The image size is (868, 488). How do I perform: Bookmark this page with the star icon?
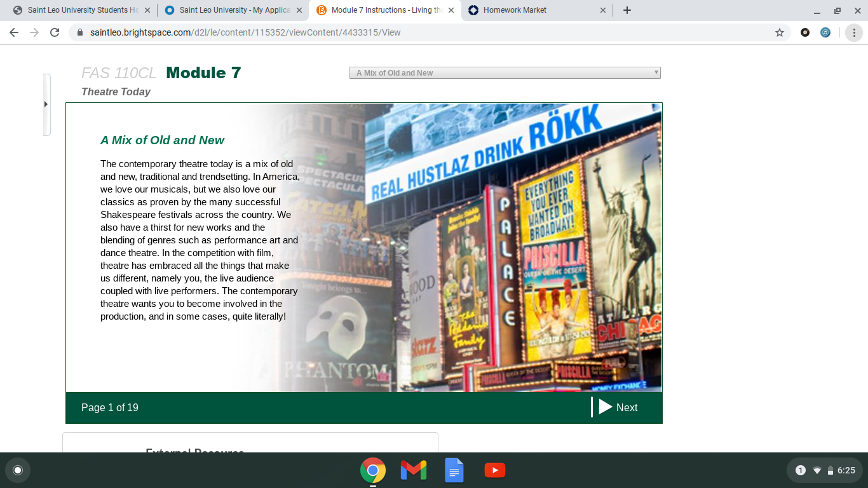coord(780,32)
